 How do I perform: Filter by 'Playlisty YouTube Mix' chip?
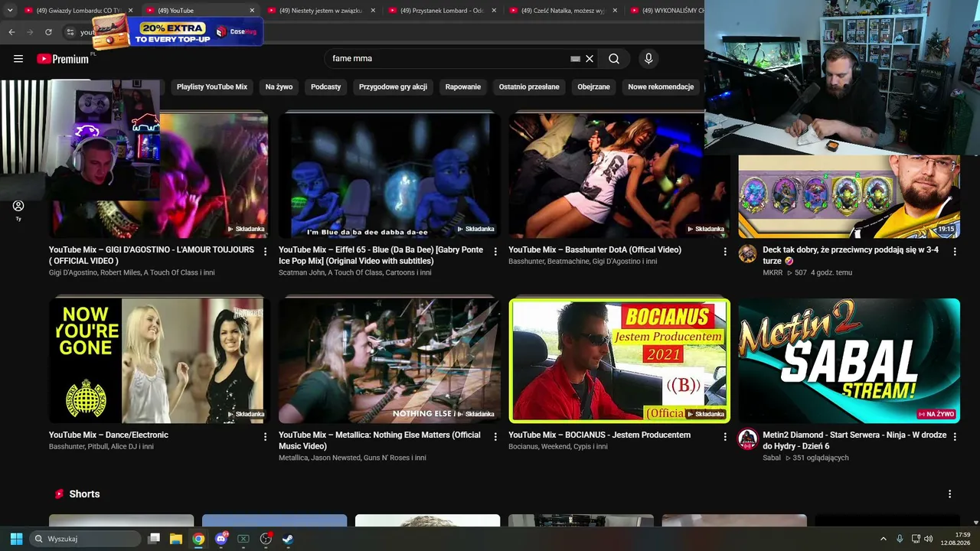[212, 87]
